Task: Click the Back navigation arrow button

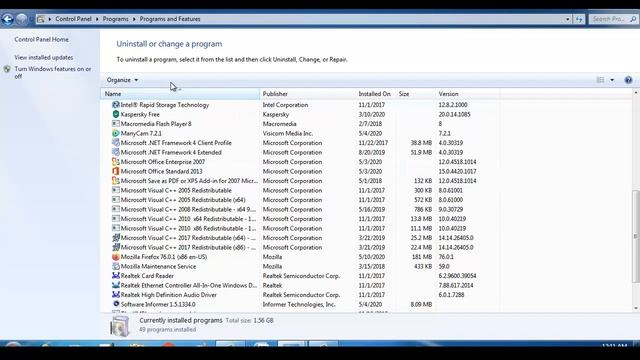Action: pyautogui.click(x=8, y=19)
